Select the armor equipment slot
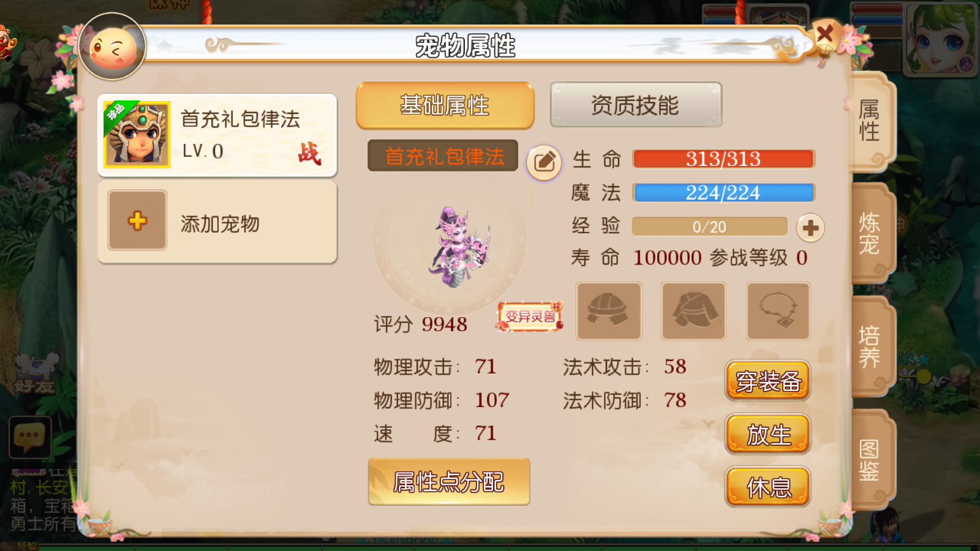The width and height of the screenshot is (980, 551). pos(693,311)
